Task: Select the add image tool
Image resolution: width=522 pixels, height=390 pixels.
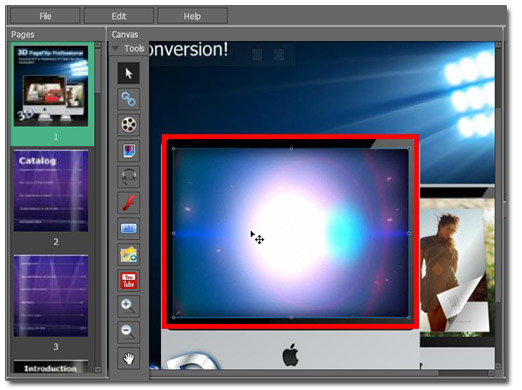Action: (x=128, y=151)
